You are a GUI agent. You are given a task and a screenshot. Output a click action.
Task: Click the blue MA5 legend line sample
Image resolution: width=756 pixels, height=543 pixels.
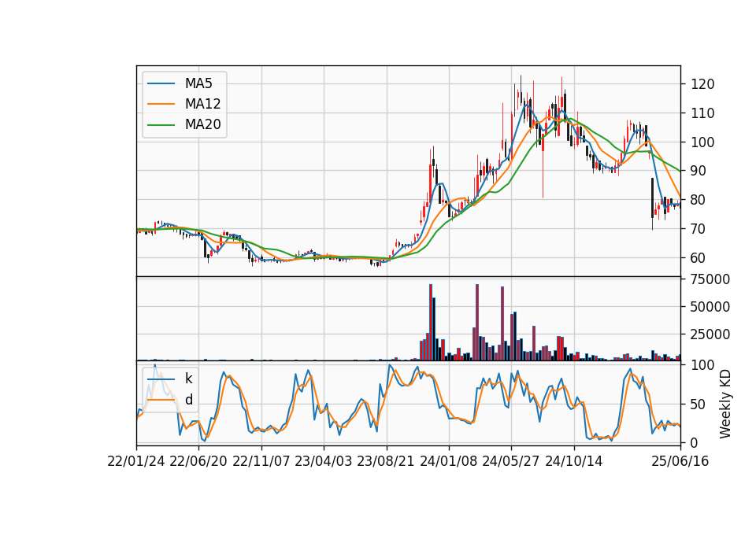(x=161, y=83)
